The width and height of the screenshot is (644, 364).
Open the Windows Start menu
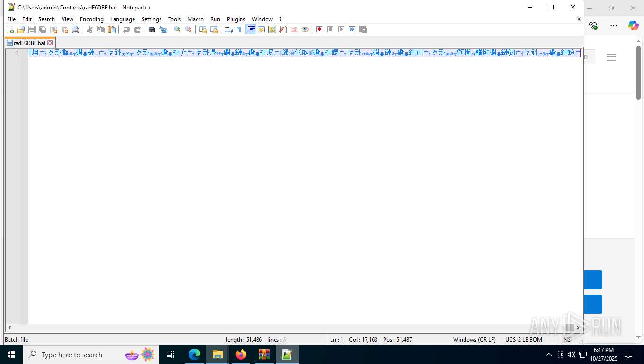(x=11, y=355)
